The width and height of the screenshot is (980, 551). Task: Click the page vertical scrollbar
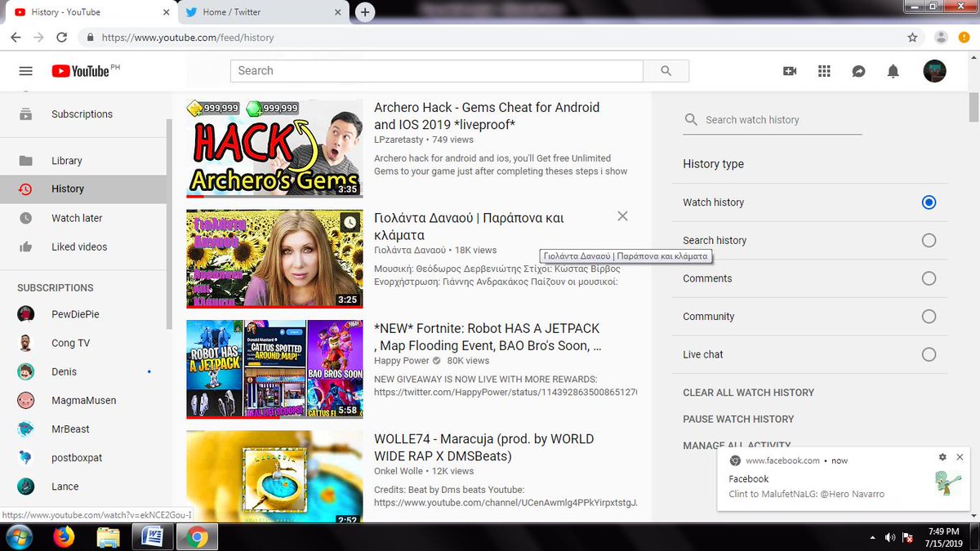pyautogui.click(x=973, y=106)
